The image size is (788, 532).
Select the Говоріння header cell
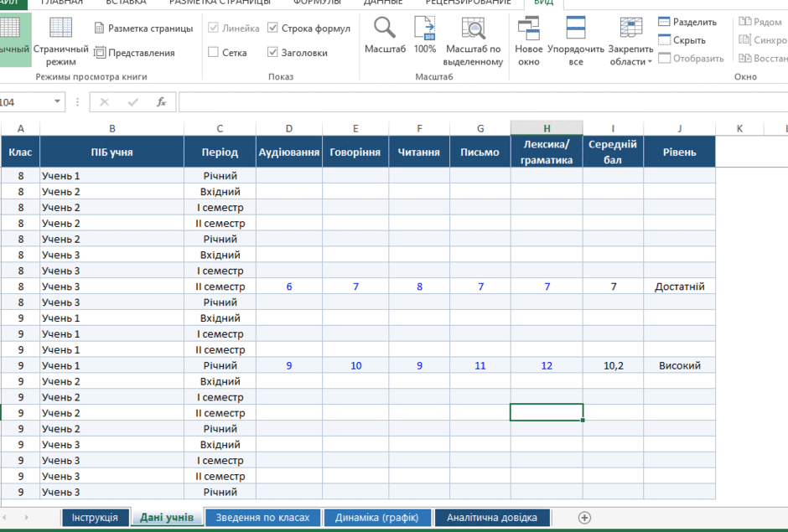355,152
